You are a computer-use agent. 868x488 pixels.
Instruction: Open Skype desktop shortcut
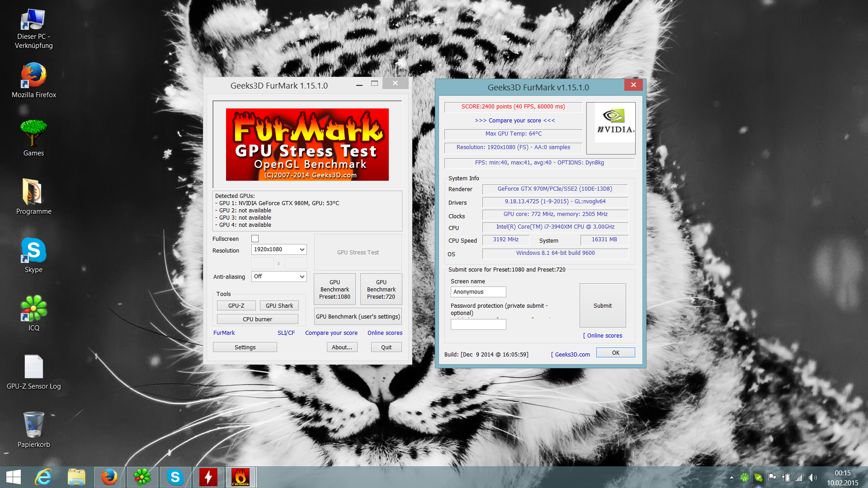coord(33,255)
